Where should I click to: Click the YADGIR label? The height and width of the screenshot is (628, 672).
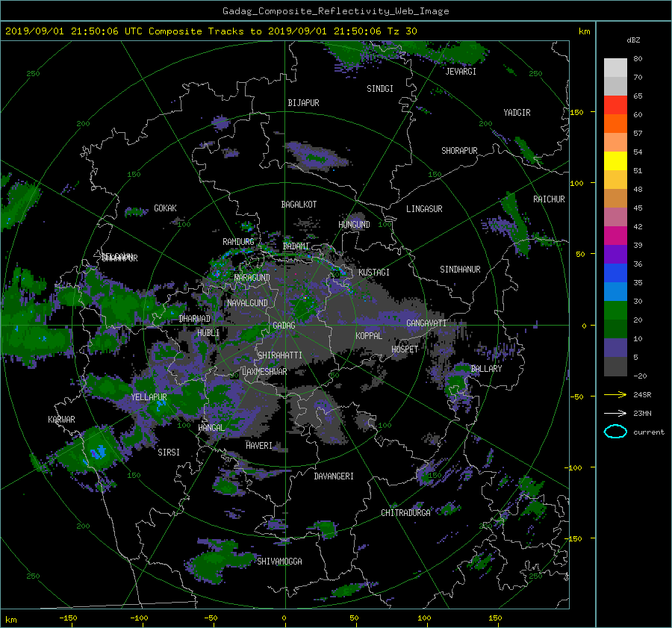[x=517, y=113]
